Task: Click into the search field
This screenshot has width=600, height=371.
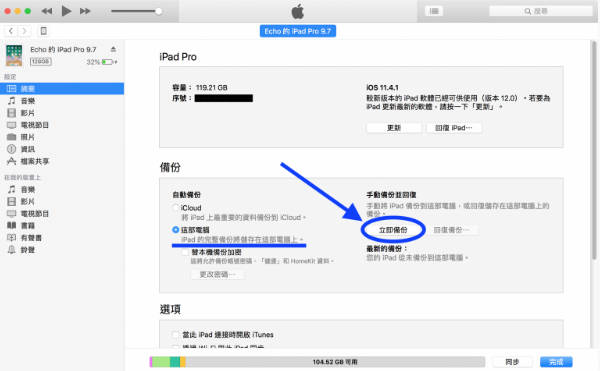Action: point(540,11)
